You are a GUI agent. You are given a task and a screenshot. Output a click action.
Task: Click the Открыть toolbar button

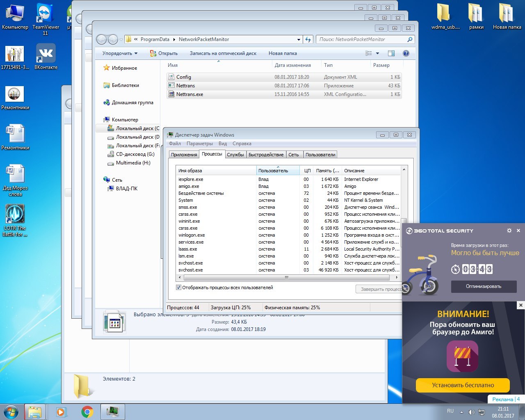(x=164, y=53)
